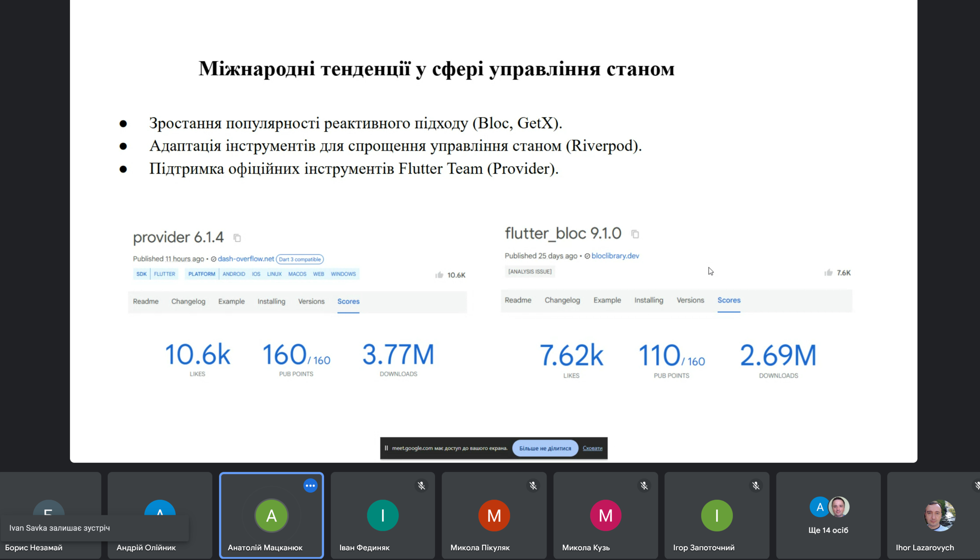Click thumbs-up icon showing 7.6K likes

[829, 273]
